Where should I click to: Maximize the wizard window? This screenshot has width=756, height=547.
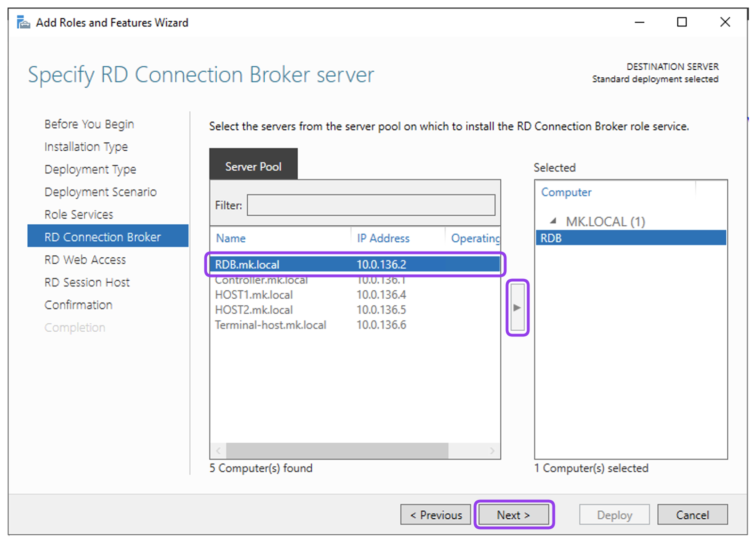pyautogui.click(x=682, y=22)
